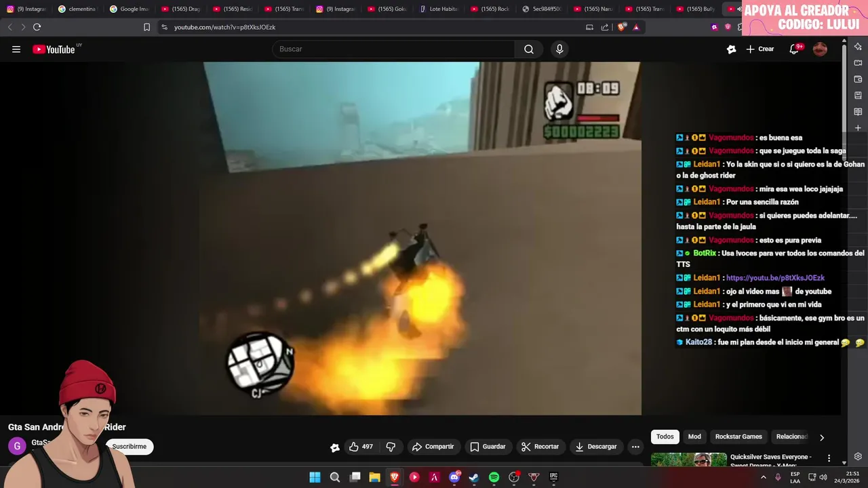Open Brave Wallet in the sidebar

pyautogui.click(x=858, y=79)
